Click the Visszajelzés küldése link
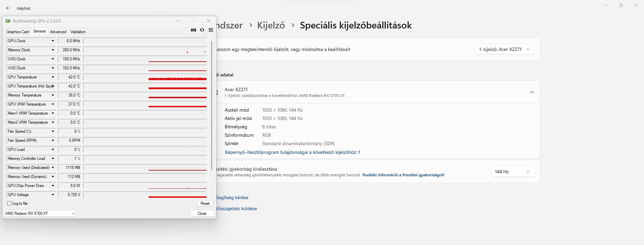 click(236, 208)
